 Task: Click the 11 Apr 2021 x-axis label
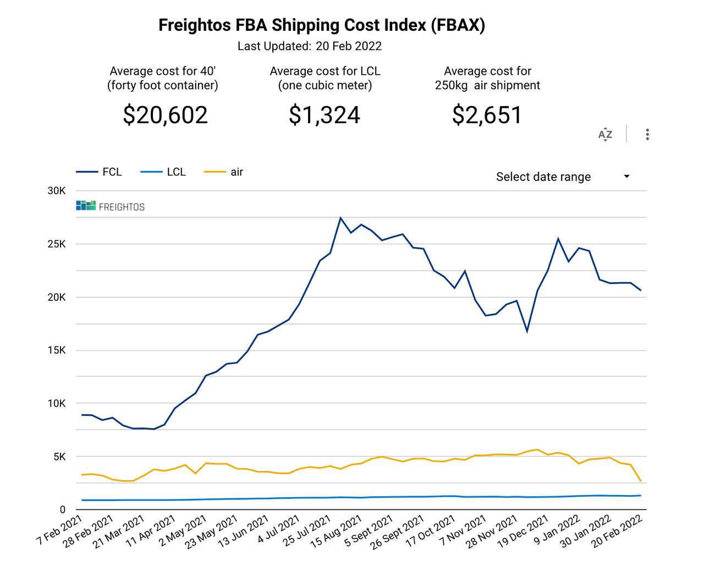click(x=151, y=530)
